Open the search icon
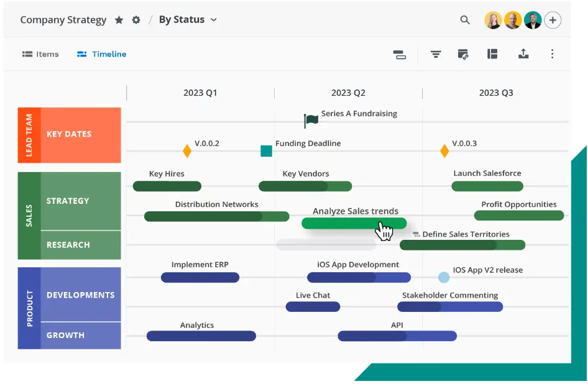Screen dimensions: 588x384 coord(465,19)
